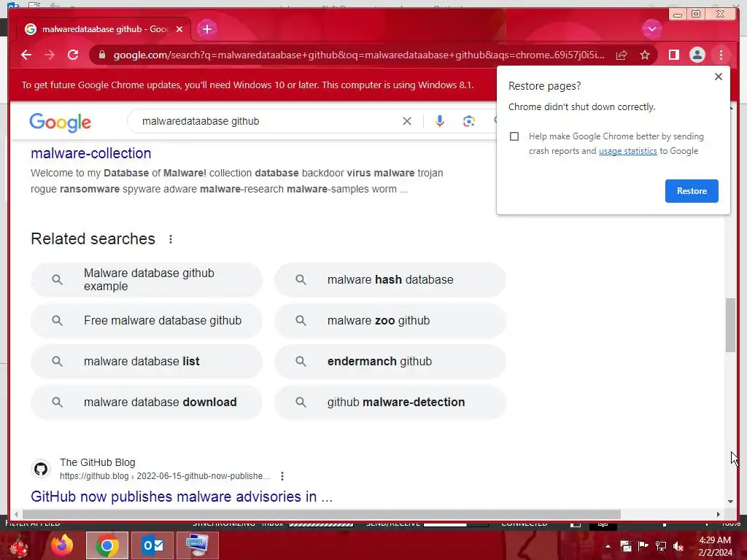Choose github malware-detection suggestion

click(x=390, y=402)
